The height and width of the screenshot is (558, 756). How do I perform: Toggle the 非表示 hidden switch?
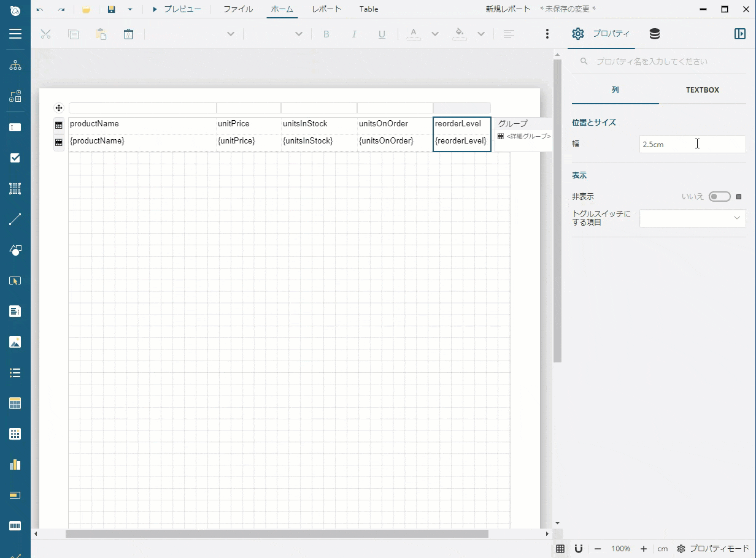coord(720,197)
